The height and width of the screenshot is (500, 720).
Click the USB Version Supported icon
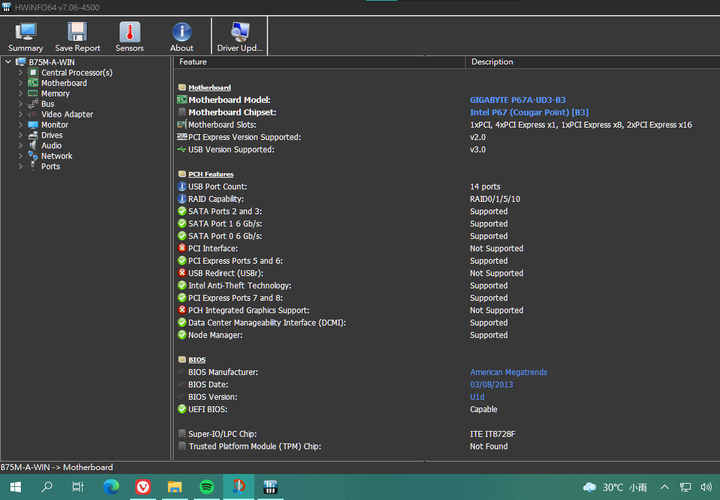182,149
